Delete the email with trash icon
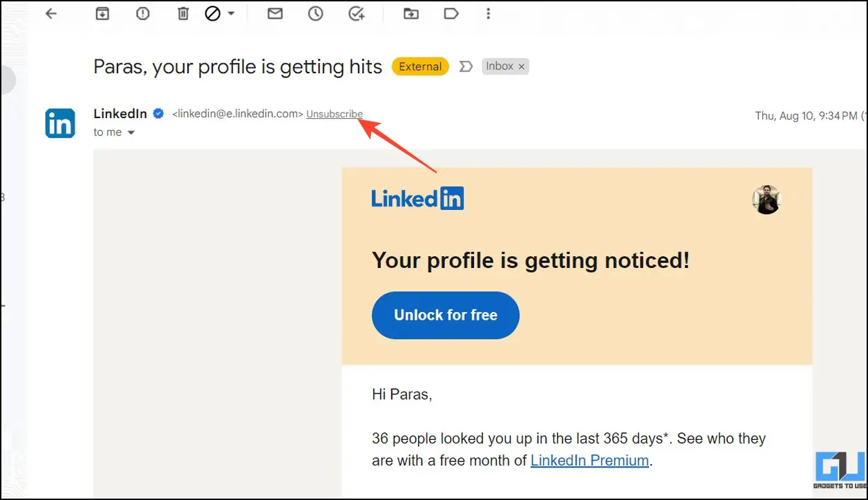The width and height of the screenshot is (868, 500). (x=183, y=13)
